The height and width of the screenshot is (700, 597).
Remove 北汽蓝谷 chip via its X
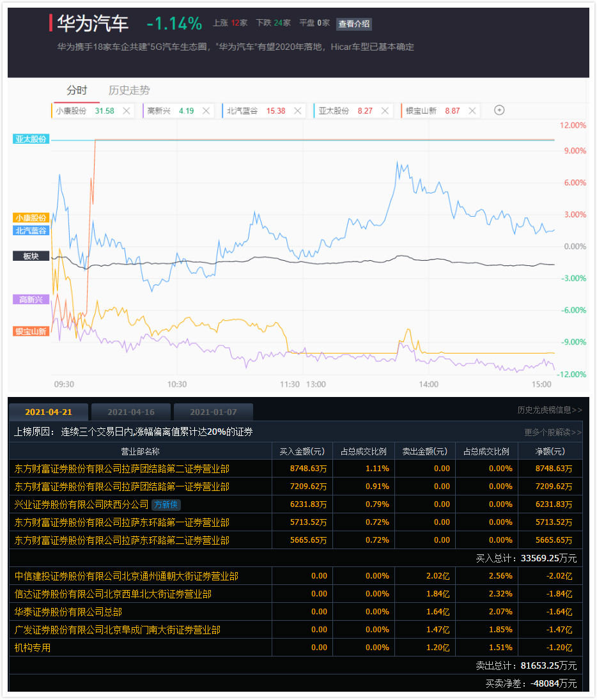tap(298, 111)
